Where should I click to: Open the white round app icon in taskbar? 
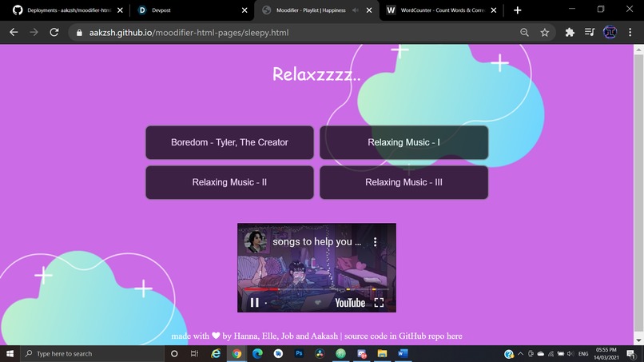(x=278, y=353)
